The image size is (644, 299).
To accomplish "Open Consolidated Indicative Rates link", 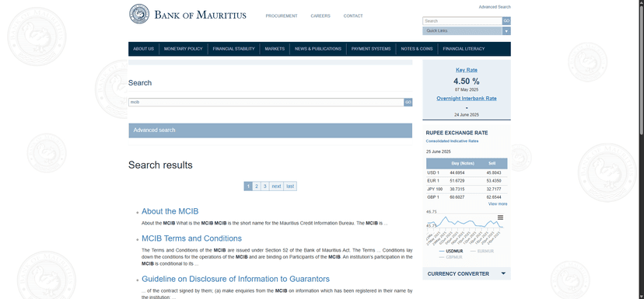I will (x=452, y=141).
